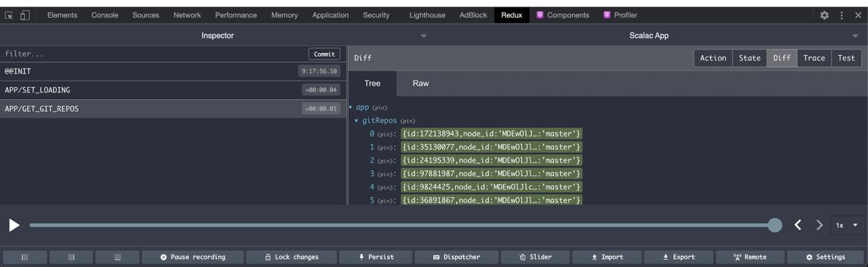Viewport: 868px width, 267px height.
Task: Click the third layout mode button in bottom bar
Action: click(x=117, y=257)
